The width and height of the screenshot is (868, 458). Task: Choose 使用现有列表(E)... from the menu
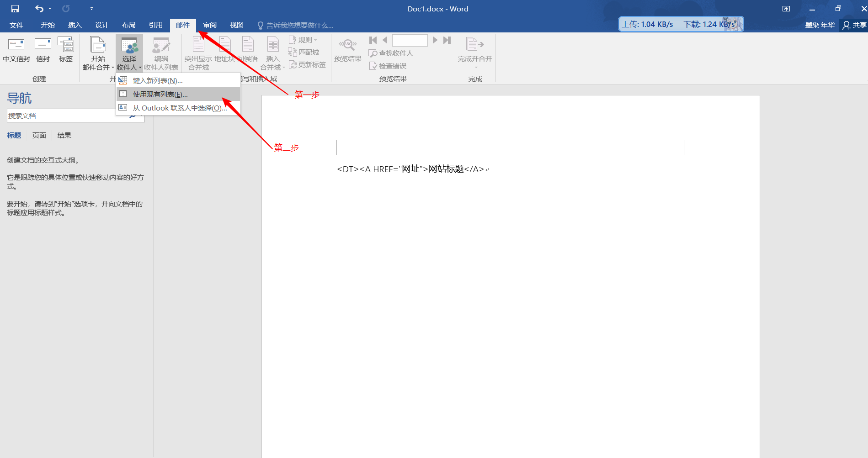(x=178, y=95)
